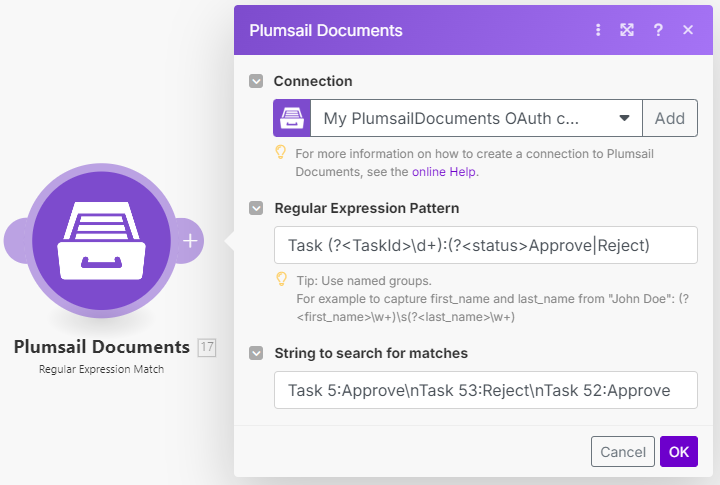Viewport: 720px width, 485px height.
Task: Click the Regular Expression Match subtitle text
Action: coord(101,369)
